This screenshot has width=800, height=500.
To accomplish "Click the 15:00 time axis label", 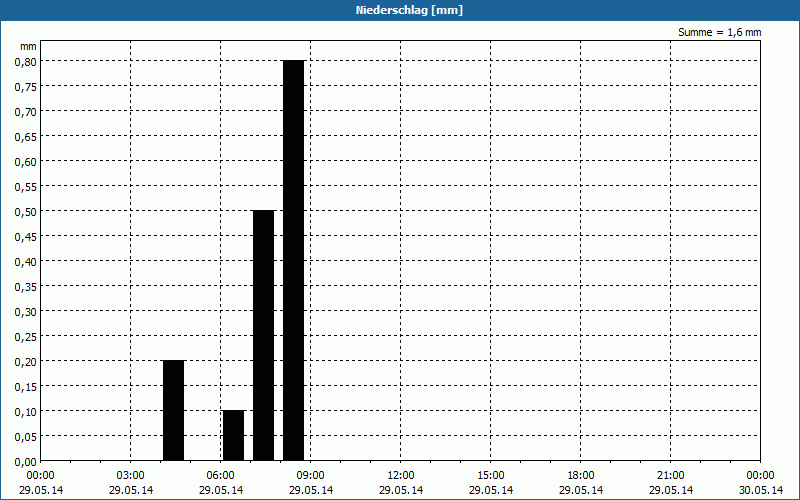I will click(491, 476).
